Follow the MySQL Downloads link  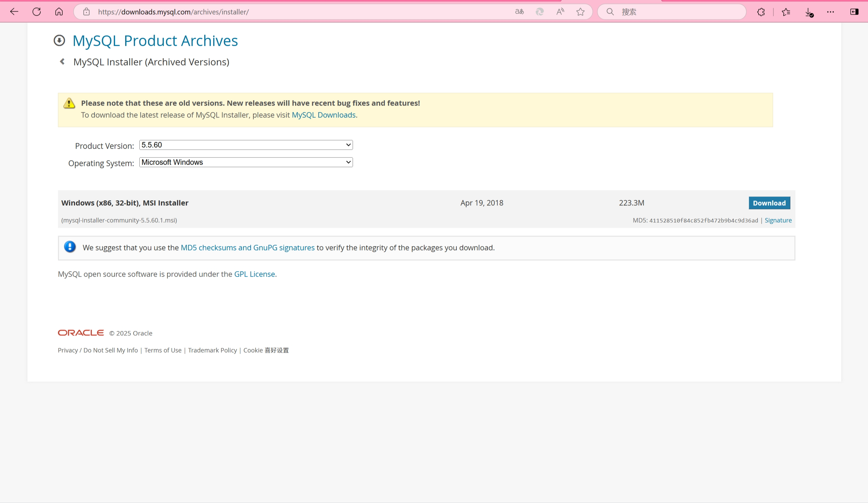click(323, 115)
